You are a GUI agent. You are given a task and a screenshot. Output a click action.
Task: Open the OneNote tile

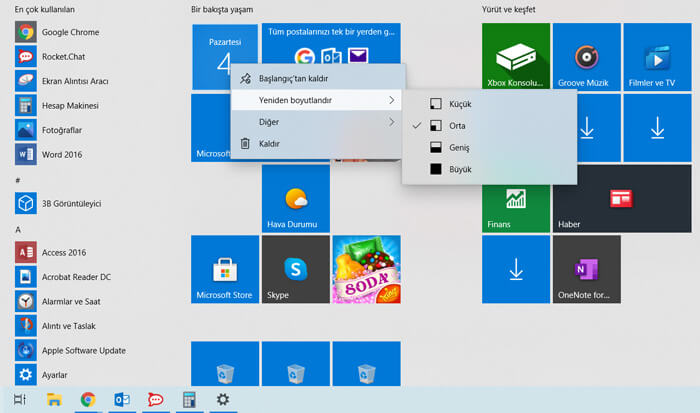tap(587, 269)
